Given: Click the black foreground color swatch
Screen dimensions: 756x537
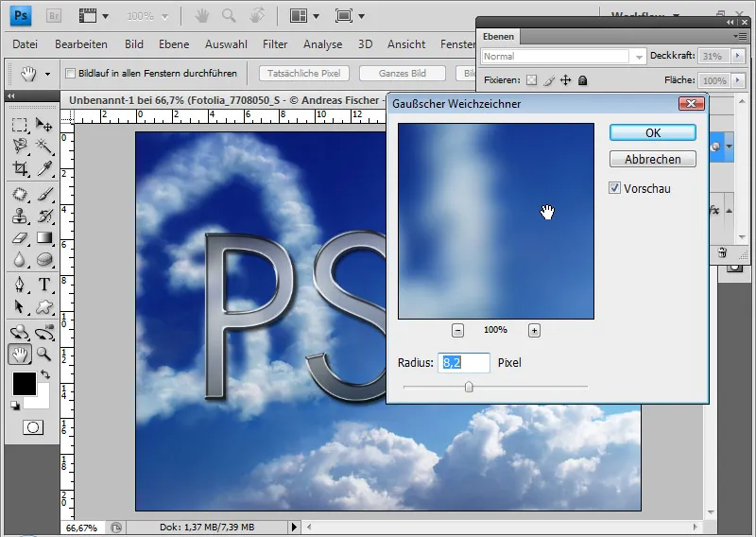Looking at the screenshot, I should click(x=24, y=384).
